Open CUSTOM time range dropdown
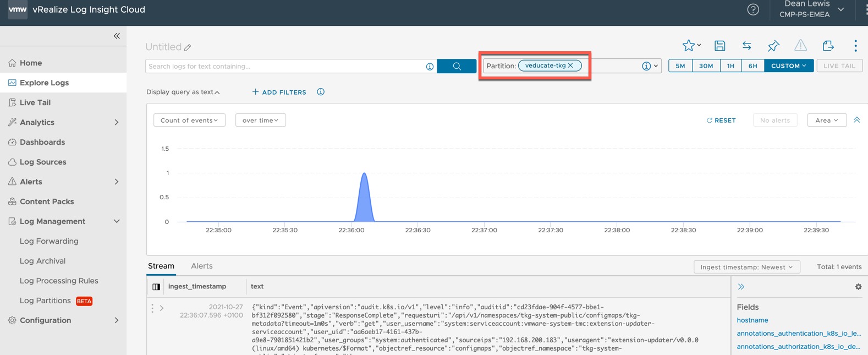Viewport: 868px width, 355px height. (x=789, y=65)
